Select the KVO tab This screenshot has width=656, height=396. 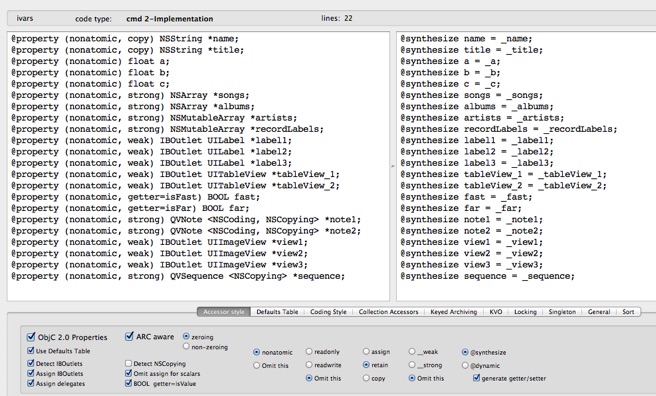(x=496, y=312)
